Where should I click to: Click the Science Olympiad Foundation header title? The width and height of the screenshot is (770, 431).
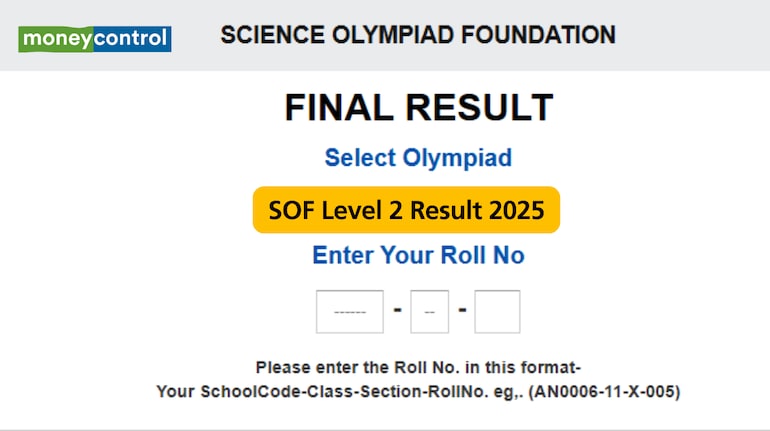pyautogui.click(x=417, y=35)
